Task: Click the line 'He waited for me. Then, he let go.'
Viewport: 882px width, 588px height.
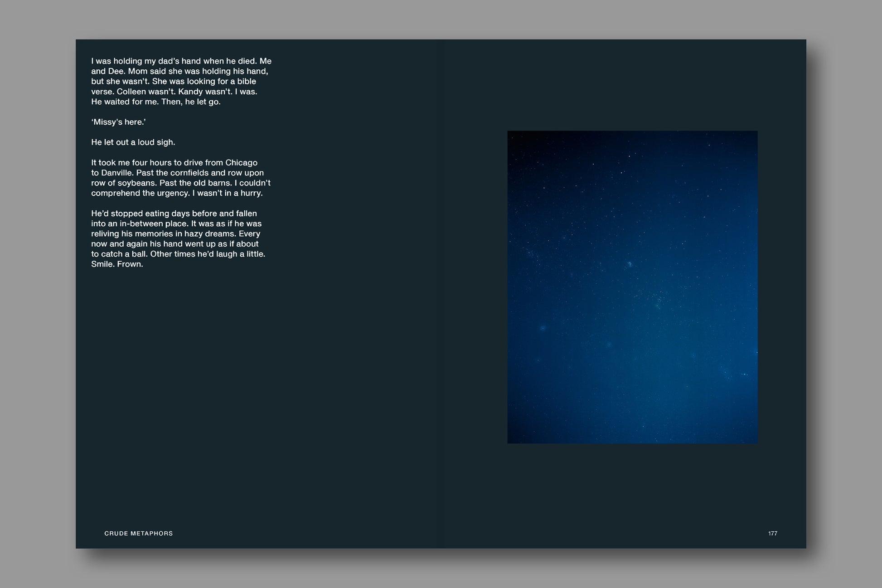Action: (156, 102)
